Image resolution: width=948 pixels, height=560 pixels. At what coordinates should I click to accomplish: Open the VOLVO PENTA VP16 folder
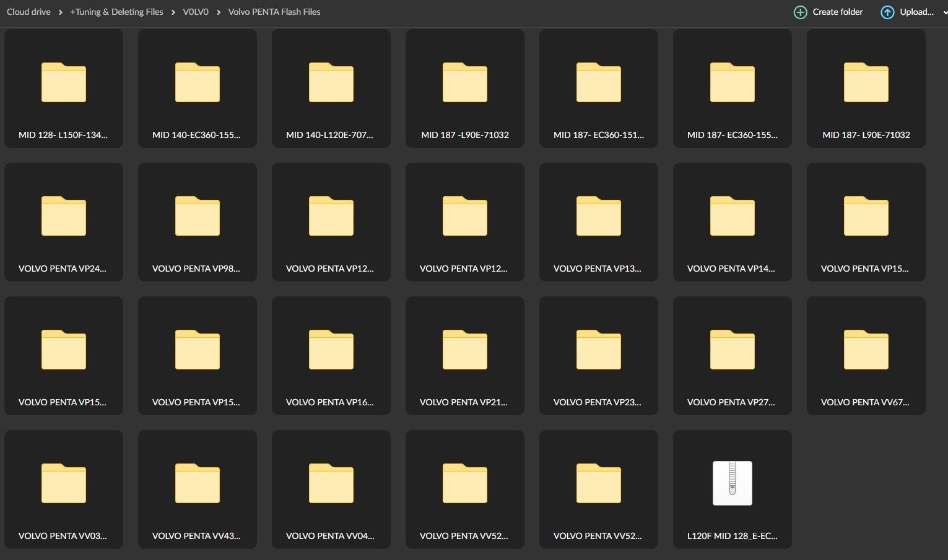[331, 355]
